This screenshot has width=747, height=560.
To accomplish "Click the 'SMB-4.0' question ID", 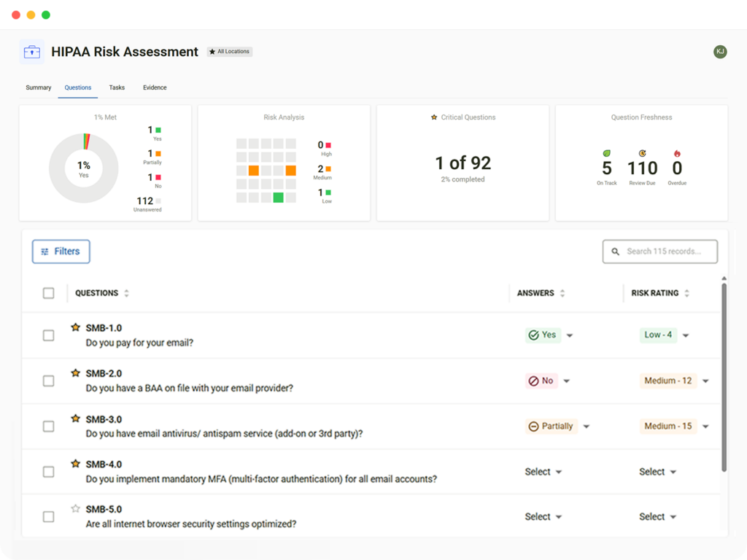I will (x=104, y=464).
